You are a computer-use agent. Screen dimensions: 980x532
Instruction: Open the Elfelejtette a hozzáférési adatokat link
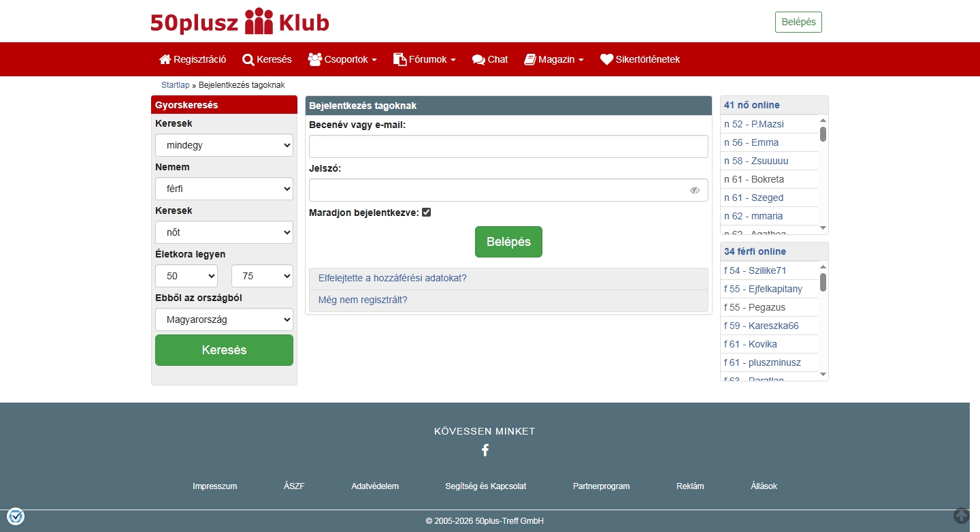(x=391, y=278)
